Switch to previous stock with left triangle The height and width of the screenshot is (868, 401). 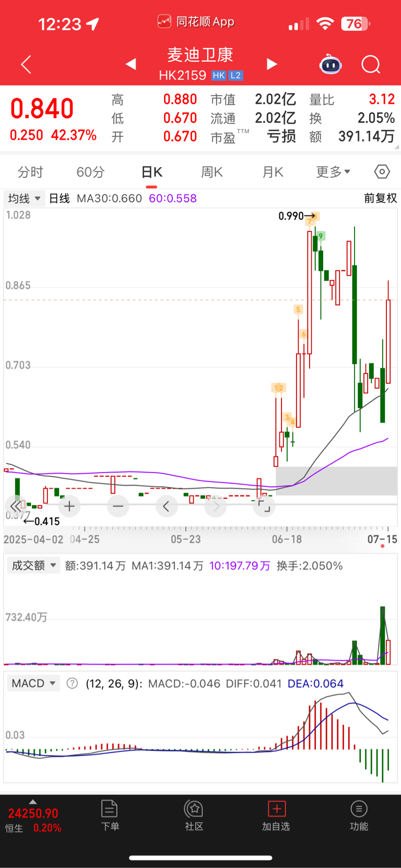tap(131, 64)
